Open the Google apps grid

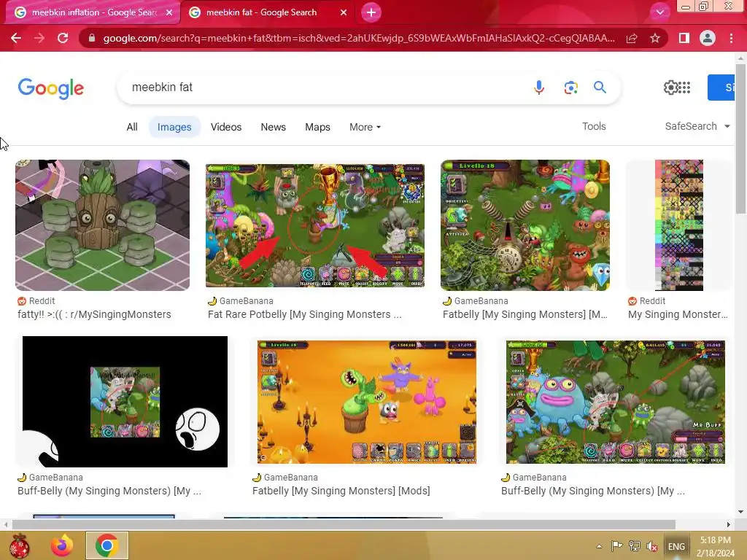point(684,87)
